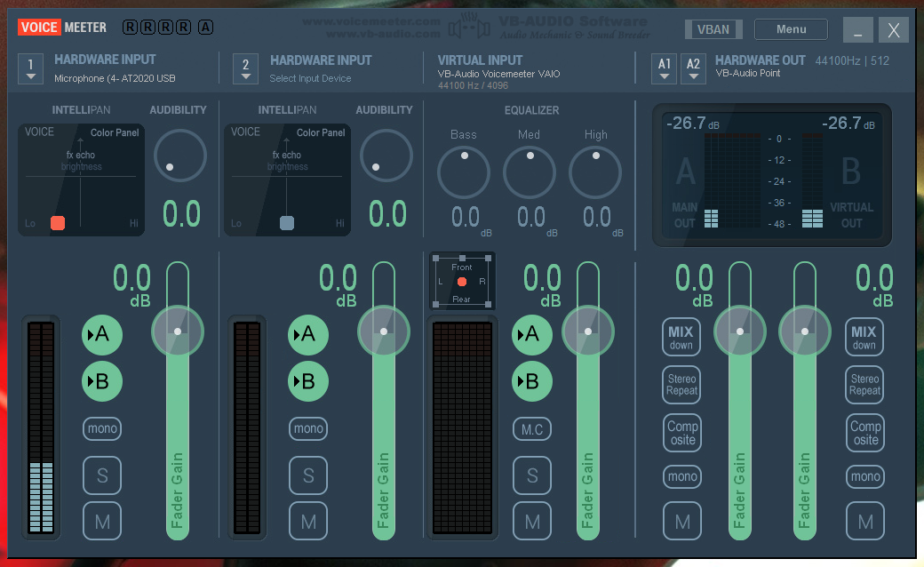Toggle Composite on bus A
Viewport: 924px width, 567px height.
682,433
